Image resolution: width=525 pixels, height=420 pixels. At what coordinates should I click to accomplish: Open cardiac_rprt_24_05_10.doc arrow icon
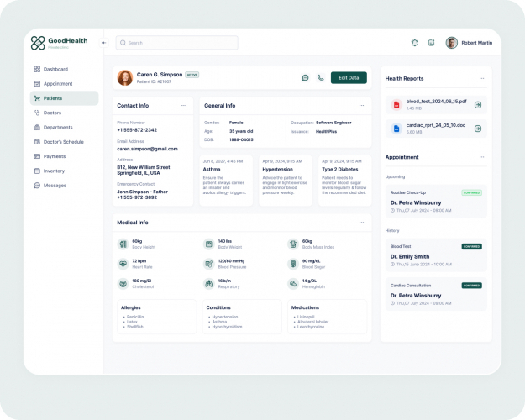click(478, 129)
